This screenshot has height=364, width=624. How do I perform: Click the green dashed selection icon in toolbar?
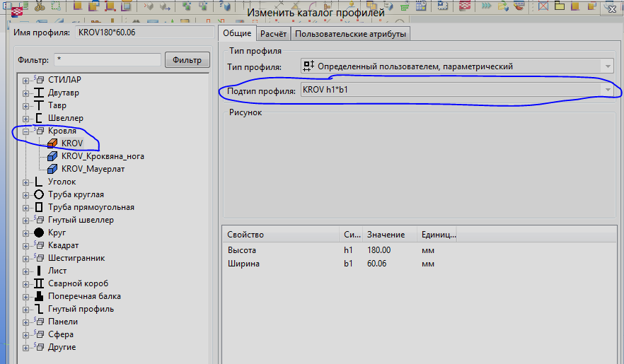click(56, 6)
